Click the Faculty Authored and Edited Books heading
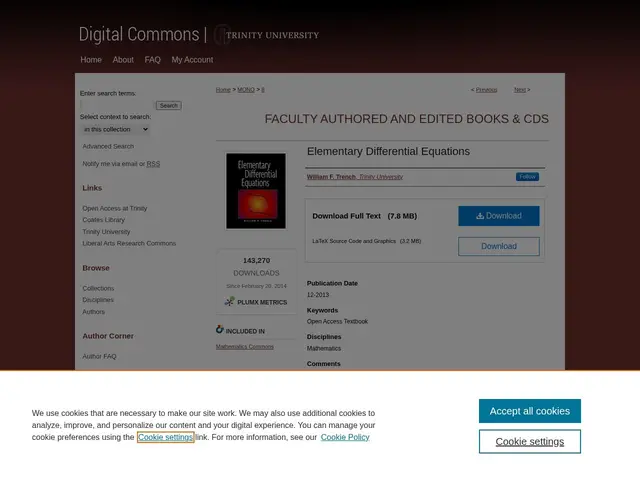 407,119
